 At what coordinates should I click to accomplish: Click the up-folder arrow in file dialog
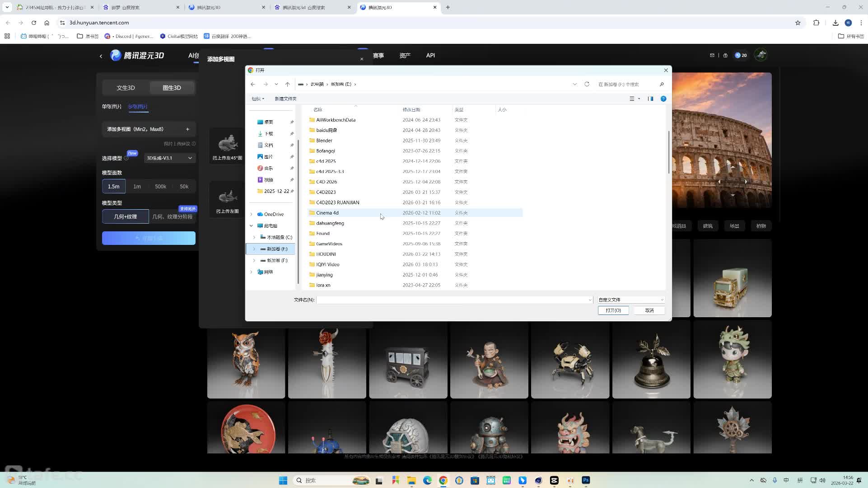tap(287, 84)
